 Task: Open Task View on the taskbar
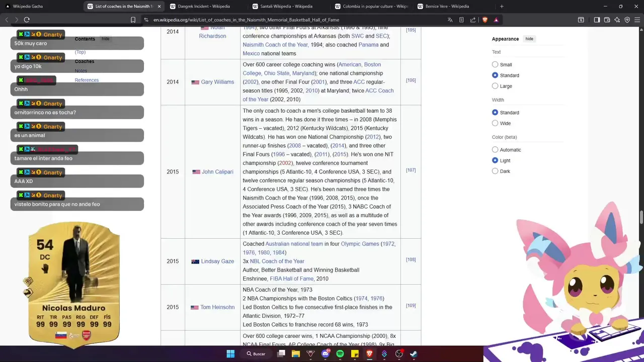pyautogui.click(x=281, y=354)
